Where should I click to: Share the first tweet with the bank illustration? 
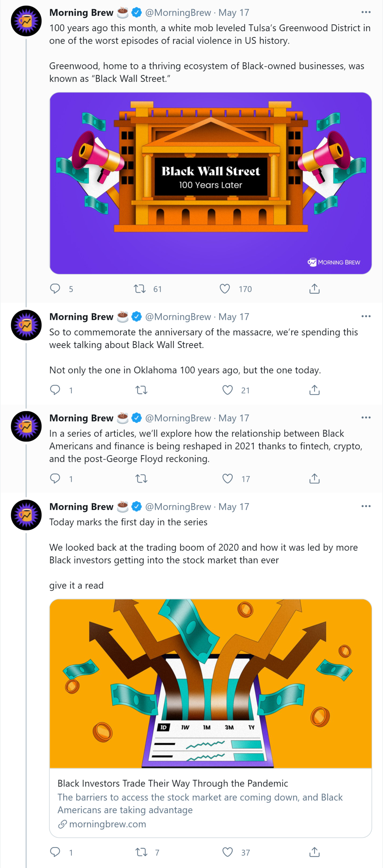coord(314,289)
